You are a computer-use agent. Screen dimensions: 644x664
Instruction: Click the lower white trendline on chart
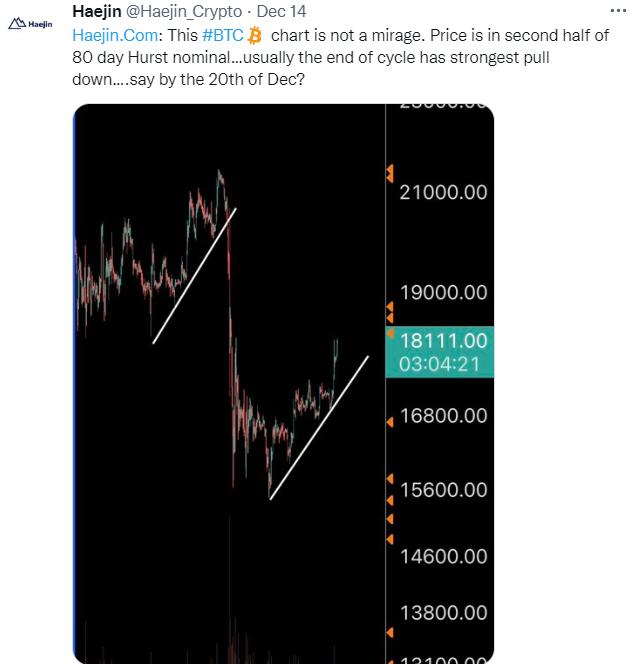pyautogui.click(x=319, y=428)
